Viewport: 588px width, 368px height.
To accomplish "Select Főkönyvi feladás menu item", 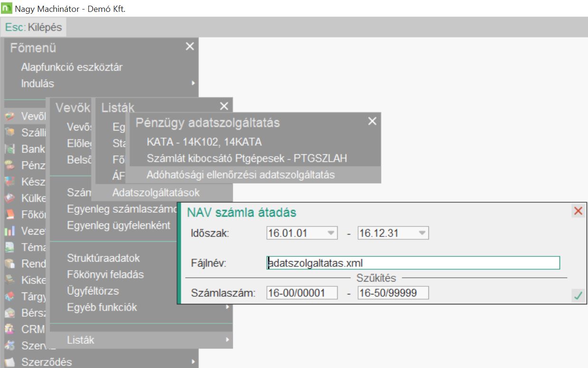I will click(x=105, y=274).
